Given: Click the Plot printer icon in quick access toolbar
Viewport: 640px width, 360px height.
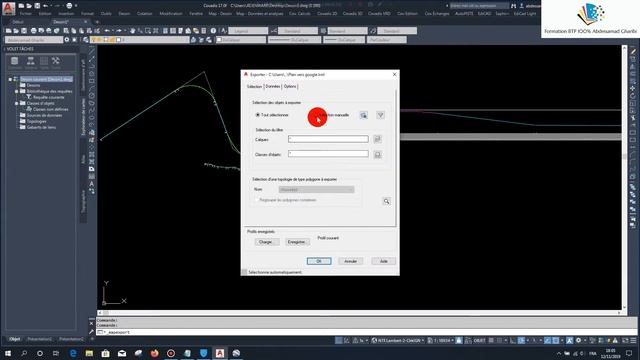Looking at the screenshot, I should coord(69,6).
